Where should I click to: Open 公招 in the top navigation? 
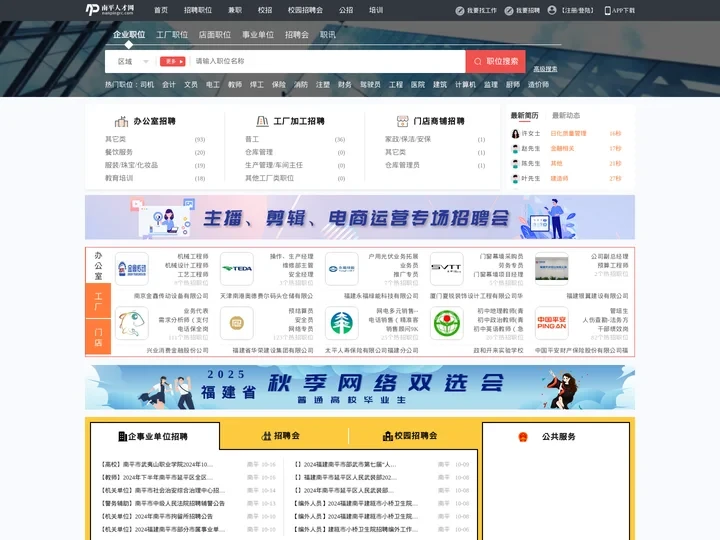[x=346, y=10]
